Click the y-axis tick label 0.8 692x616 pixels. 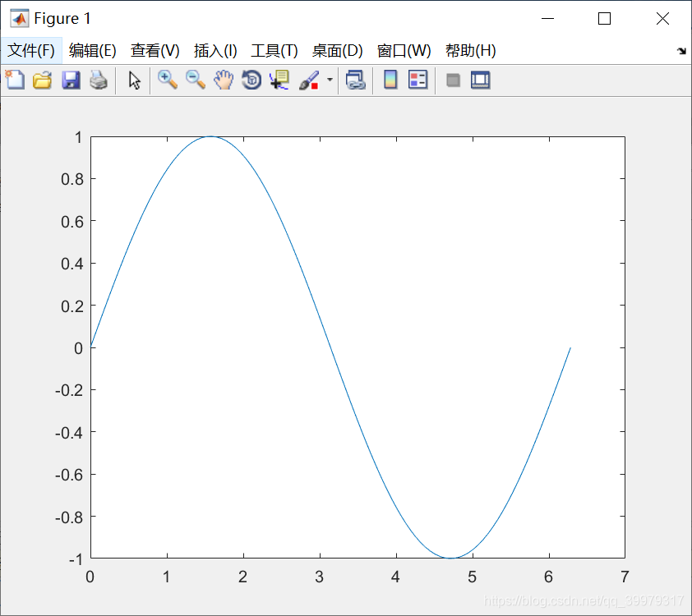(x=72, y=180)
